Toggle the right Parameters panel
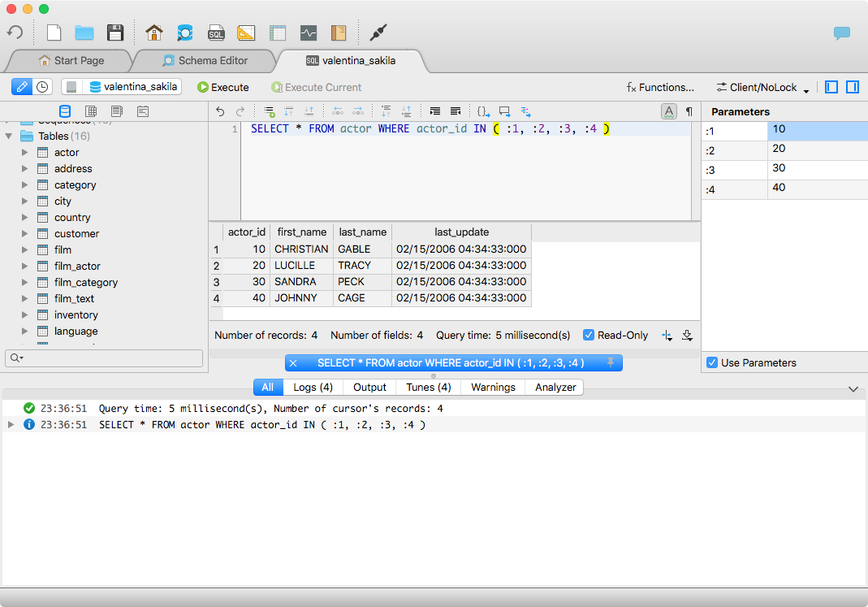868x607 pixels. tap(853, 87)
